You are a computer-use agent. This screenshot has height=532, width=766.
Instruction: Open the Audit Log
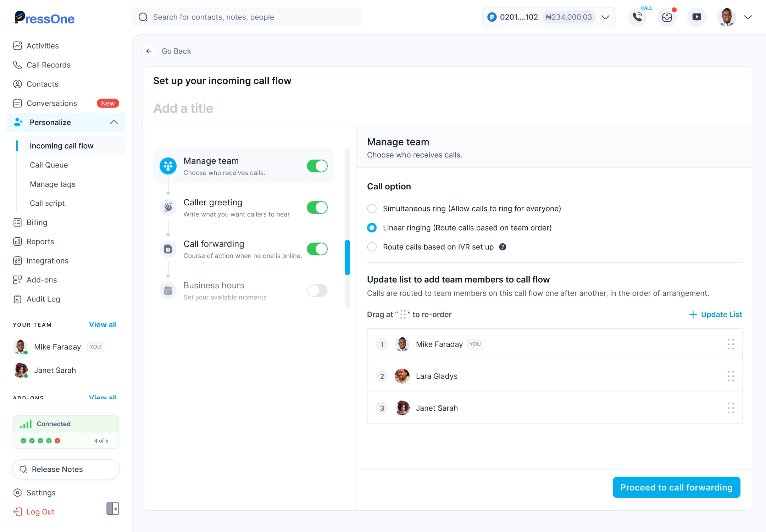[x=43, y=299]
